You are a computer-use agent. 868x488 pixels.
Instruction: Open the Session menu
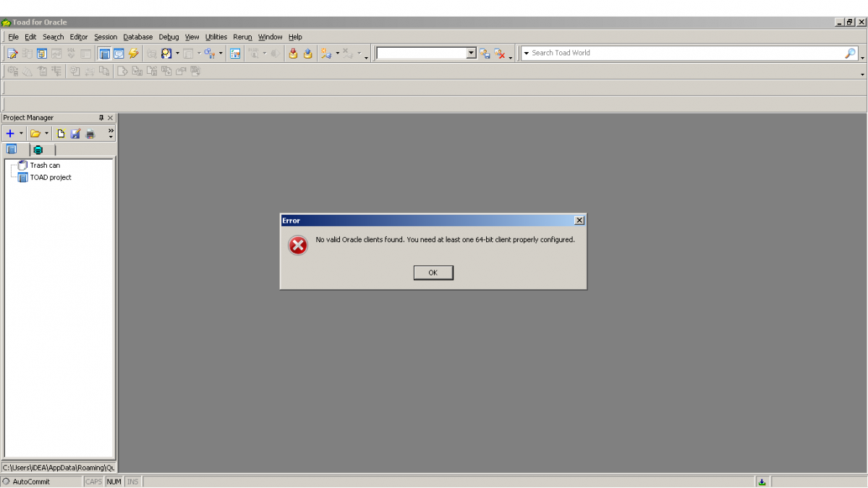point(106,37)
